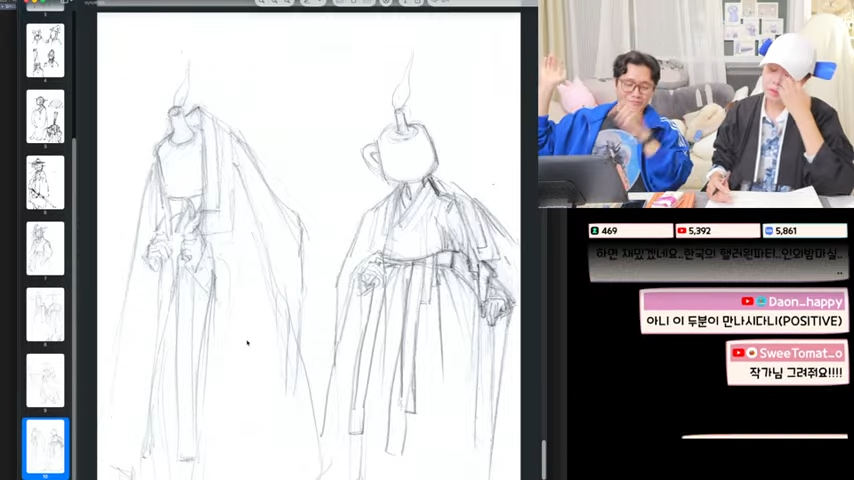
Task: Select highlighted page 10 thumbnail
Action: coord(45,446)
